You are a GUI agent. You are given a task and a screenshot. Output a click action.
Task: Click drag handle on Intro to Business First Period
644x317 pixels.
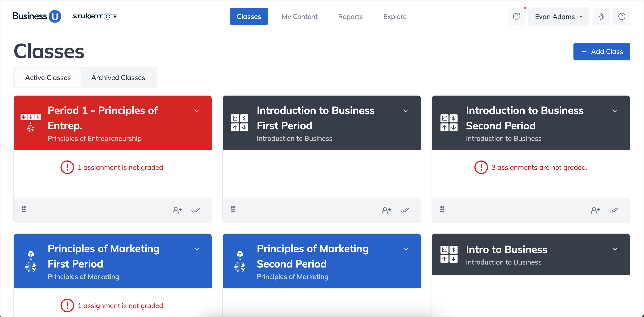tap(233, 209)
